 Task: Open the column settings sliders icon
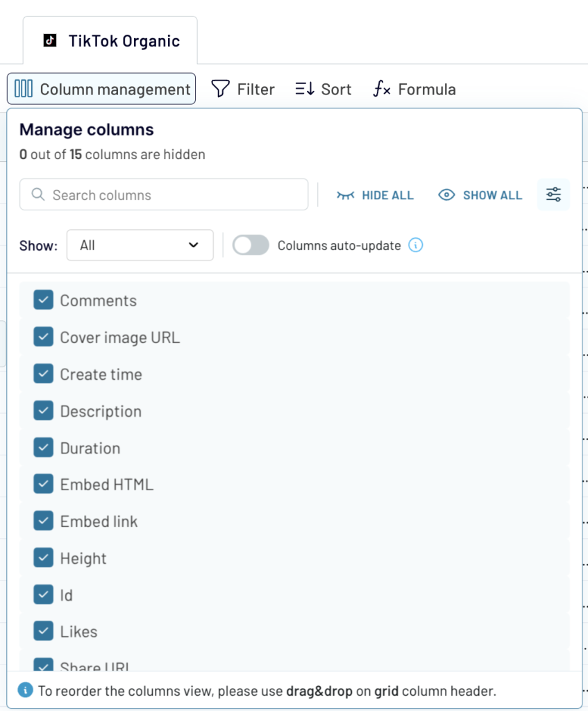(553, 194)
